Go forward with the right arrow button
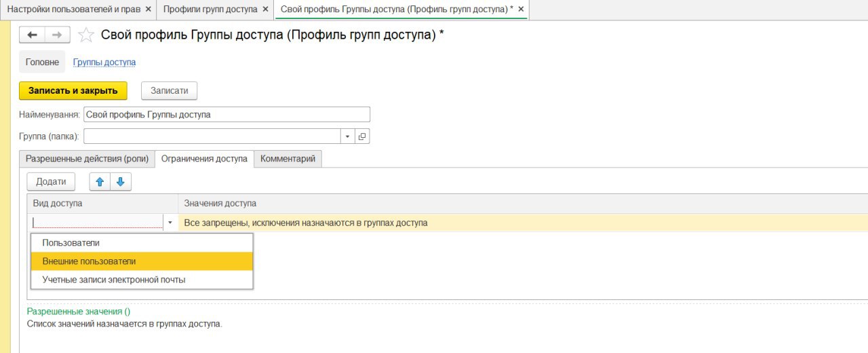This screenshot has width=868, height=353. 57,35
